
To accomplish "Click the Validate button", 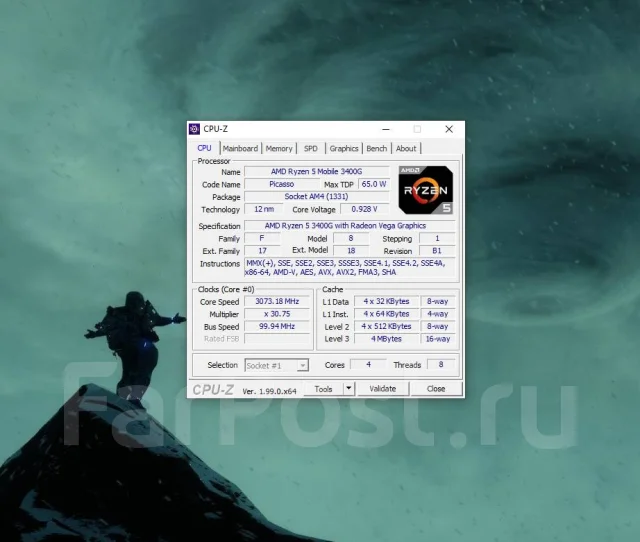I will pos(383,389).
